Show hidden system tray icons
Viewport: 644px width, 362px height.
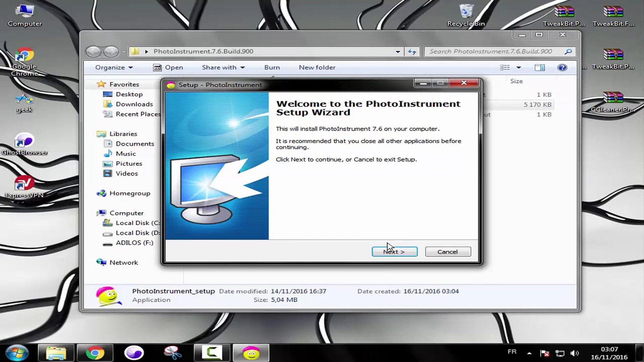(529, 353)
